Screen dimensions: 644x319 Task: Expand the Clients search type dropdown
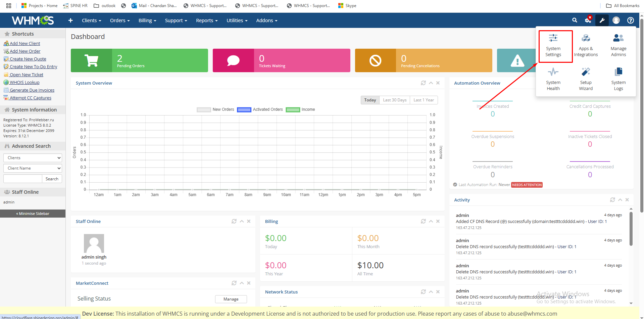point(33,158)
